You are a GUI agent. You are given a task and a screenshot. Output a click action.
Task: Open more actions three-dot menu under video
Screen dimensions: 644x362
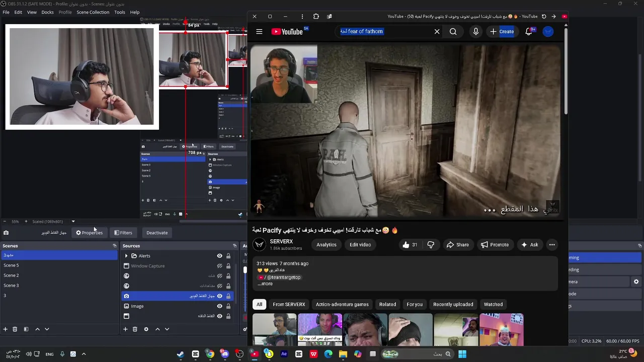pos(552,245)
